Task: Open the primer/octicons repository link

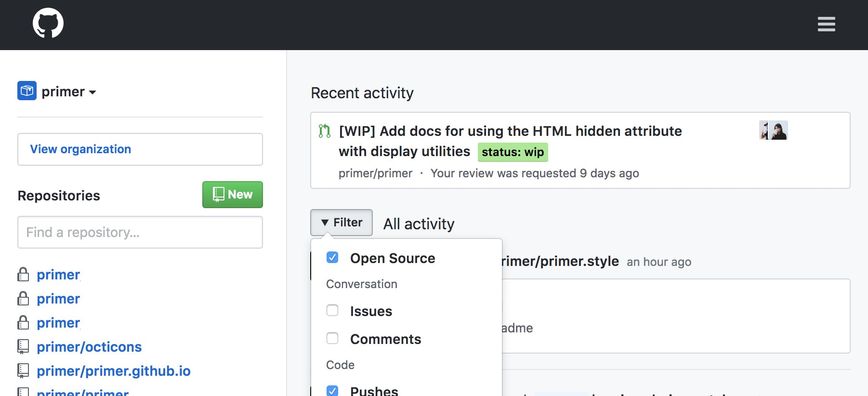Action: pyautogui.click(x=89, y=347)
